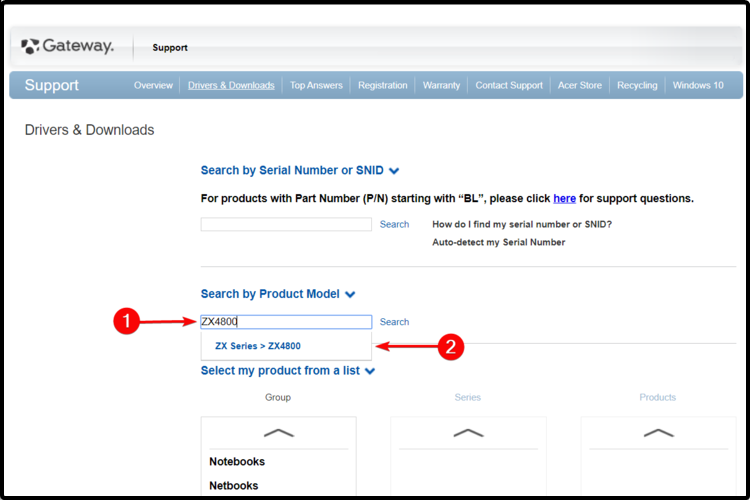Open the Recycling nav item
Image resolution: width=750 pixels, height=500 pixels.
[637, 85]
